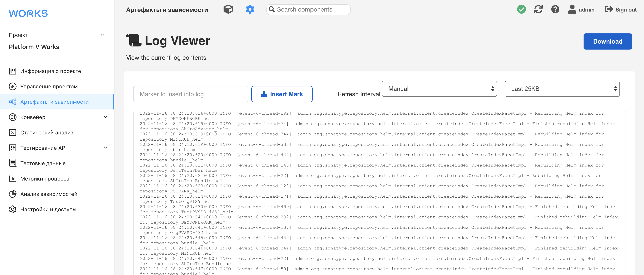Click the WORKS logo
Screen dimensions: 644x275
(x=28, y=13)
